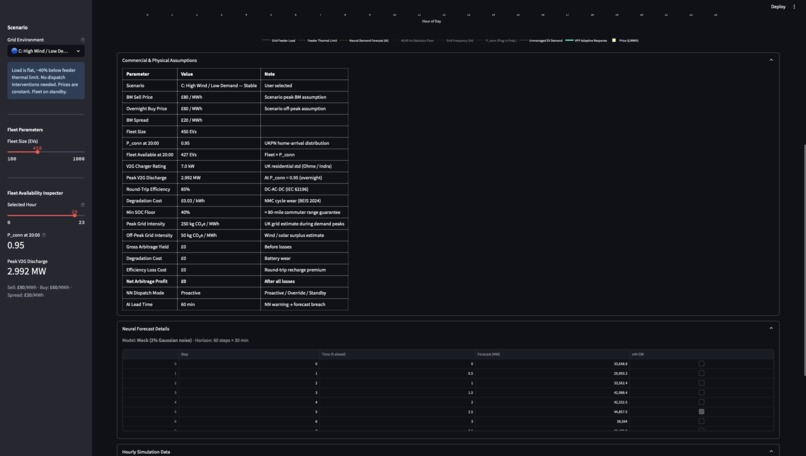Screen dimensions: 806x456
Task: Sort by the Step column header
Action: point(249,354)
